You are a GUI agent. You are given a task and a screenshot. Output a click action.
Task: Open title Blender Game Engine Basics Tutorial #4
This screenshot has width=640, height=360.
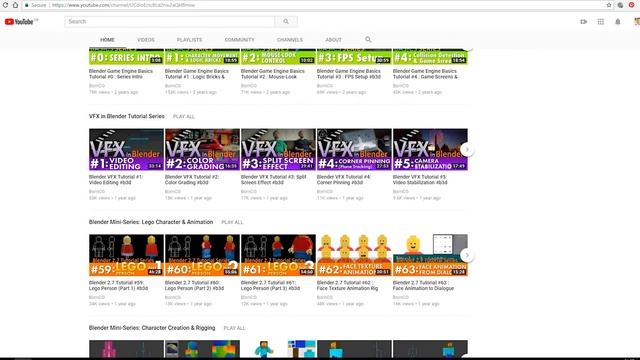pos(425,74)
